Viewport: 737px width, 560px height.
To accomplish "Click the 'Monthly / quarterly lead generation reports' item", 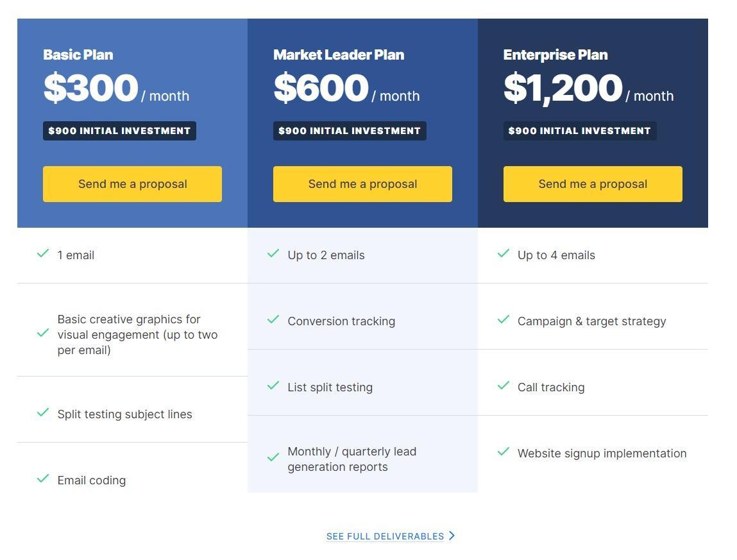I will pos(352,459).
